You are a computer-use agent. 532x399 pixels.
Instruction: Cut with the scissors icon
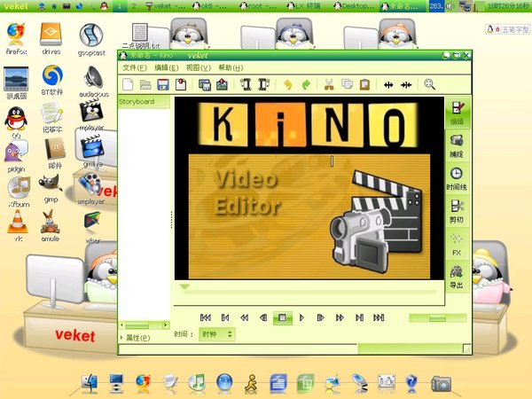pyautogui.click(x=329, y=84)
